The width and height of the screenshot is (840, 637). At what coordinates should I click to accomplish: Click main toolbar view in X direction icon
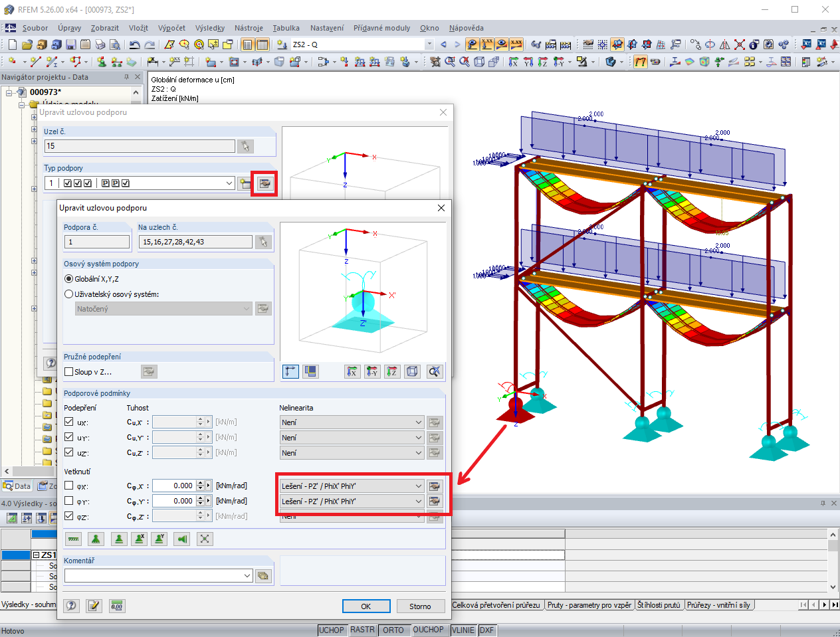(514, 62)
